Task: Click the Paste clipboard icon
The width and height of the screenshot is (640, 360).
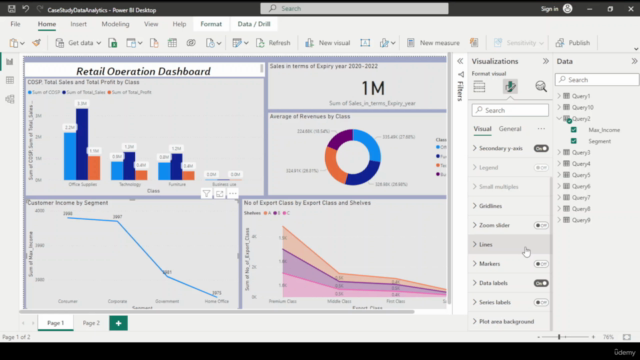Action: (x=14, y=43)
